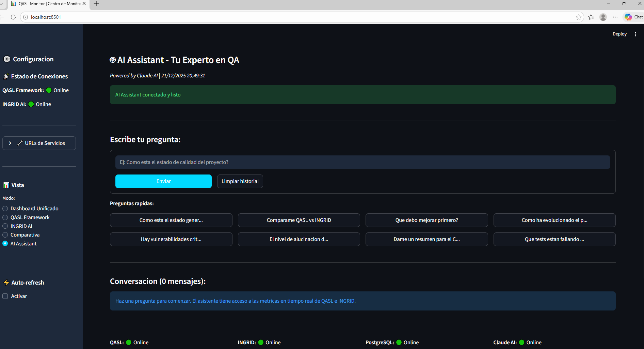Click the question input field
Image resolution: width=644 pixels, height=349 pixels.
363,162
